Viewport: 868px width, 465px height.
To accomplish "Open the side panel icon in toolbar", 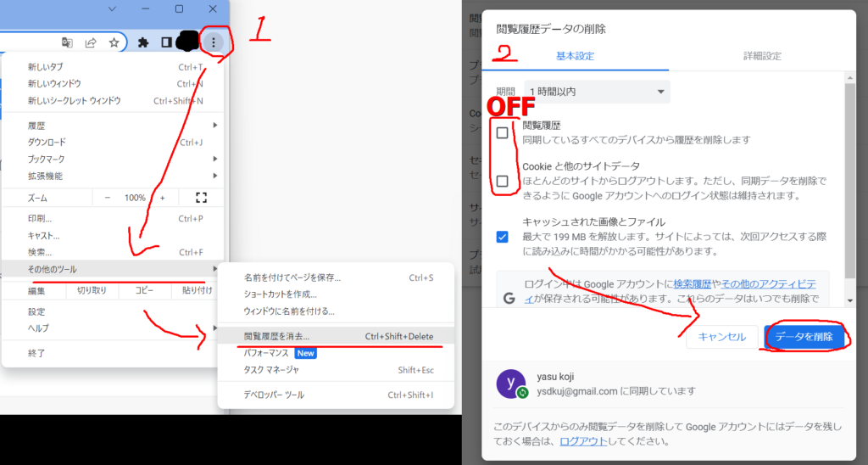I will (x=166, y=42).
